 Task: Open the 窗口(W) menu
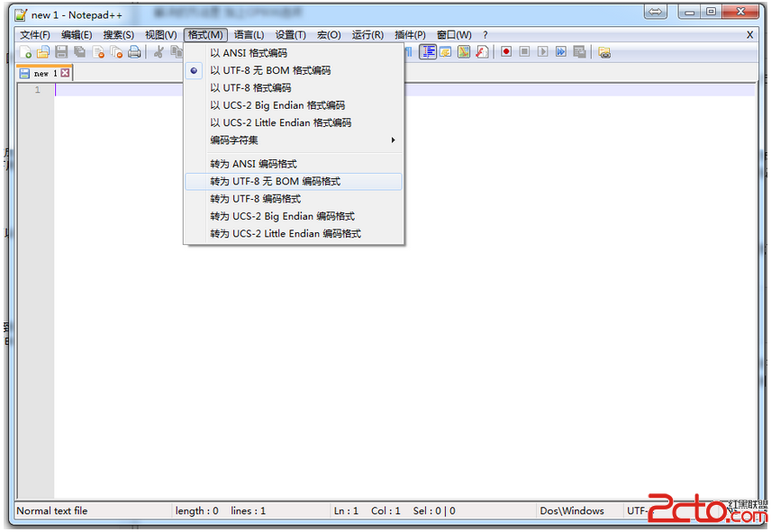point(454,35)
